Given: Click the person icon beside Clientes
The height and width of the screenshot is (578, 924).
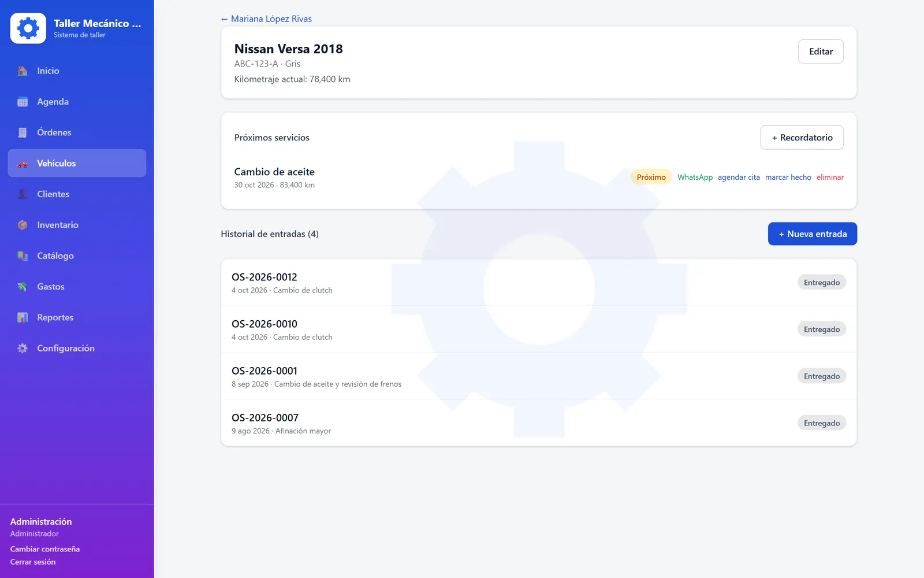Looking at the screenshot, I should (23, 194).
